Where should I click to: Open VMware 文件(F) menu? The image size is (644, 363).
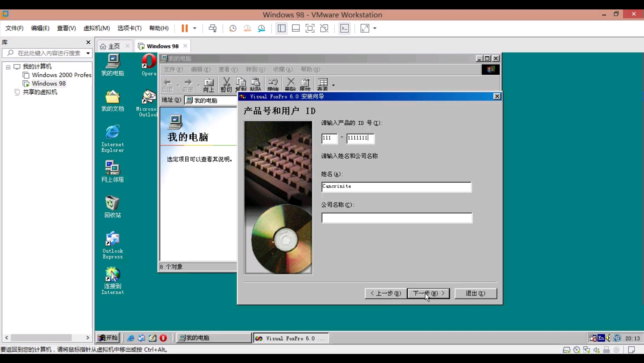tap(14, 28)
